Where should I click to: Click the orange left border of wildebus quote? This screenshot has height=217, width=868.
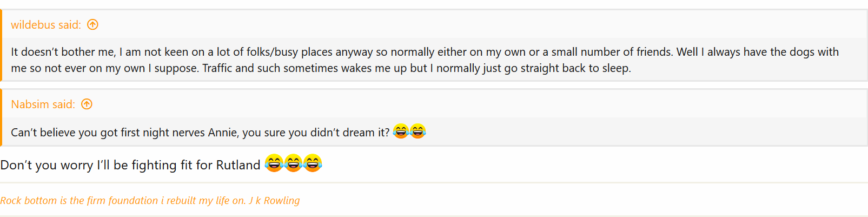(x=1, y=46)
